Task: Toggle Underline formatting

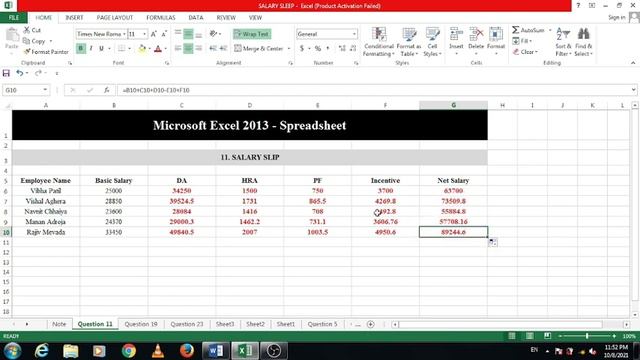Action: (x=101, y=49)
